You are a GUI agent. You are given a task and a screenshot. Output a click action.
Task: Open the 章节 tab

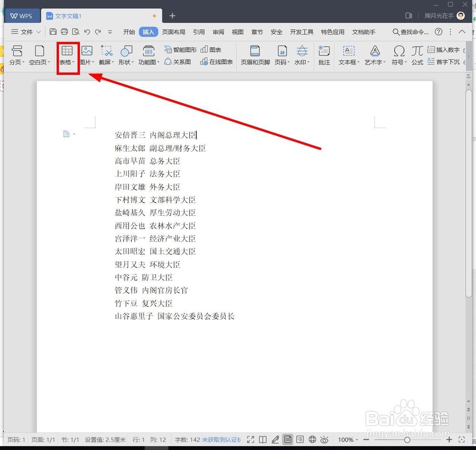[x=257, y=32]
